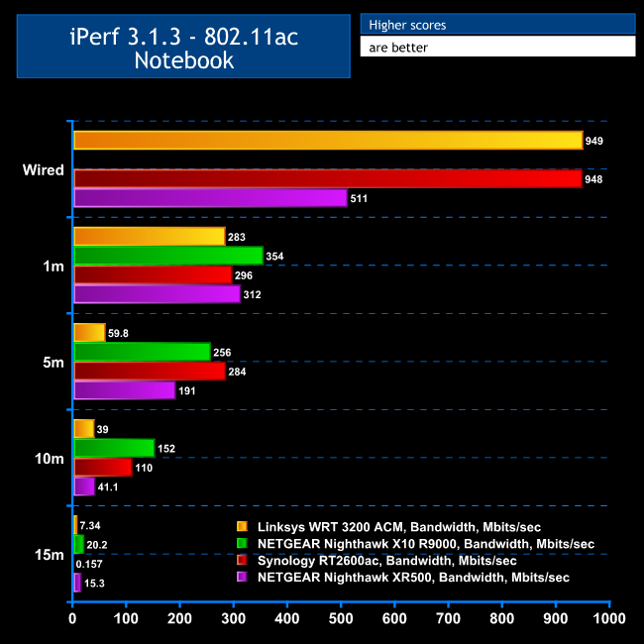Click the orange 10m bar valued 39

point(84,428)
